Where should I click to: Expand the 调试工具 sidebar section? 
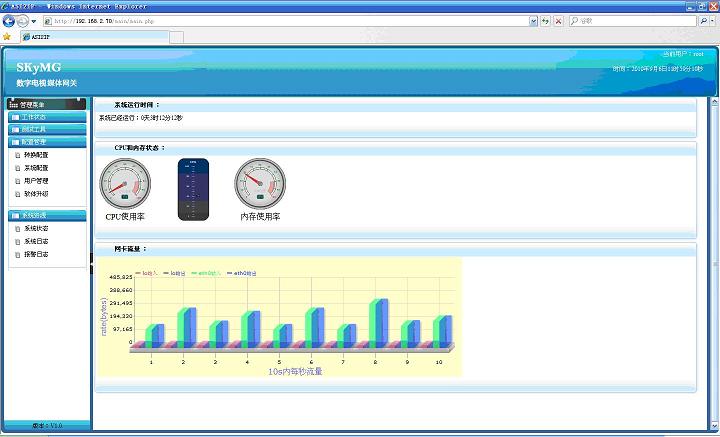pyautogui.click(x=34, y=129)
